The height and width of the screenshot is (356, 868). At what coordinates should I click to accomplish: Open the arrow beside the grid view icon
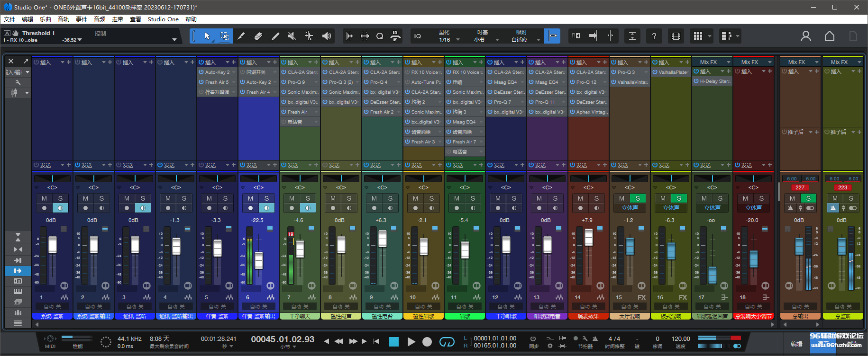(x=710, y=36)
